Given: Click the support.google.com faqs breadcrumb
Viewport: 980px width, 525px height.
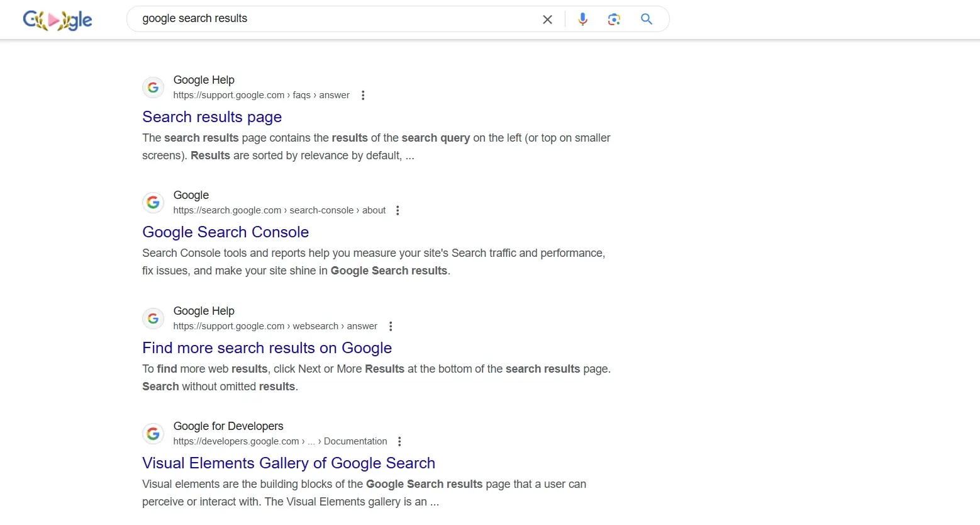Looking at the screenshot, I should pos(261,94).
